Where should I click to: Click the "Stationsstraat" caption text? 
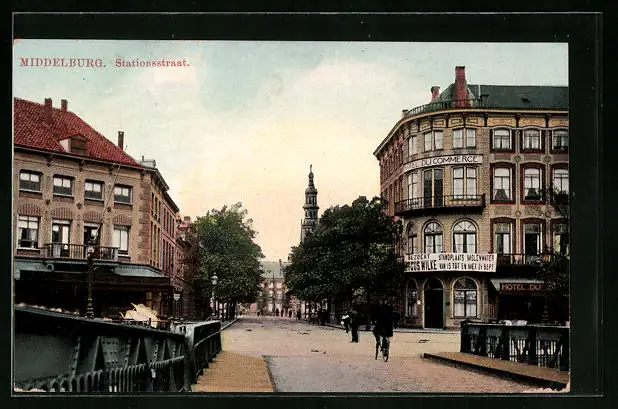(x=151, y=62)
